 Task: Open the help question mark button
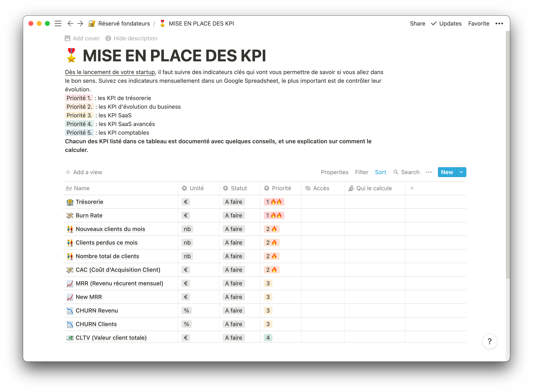click(x=489, y=341)
